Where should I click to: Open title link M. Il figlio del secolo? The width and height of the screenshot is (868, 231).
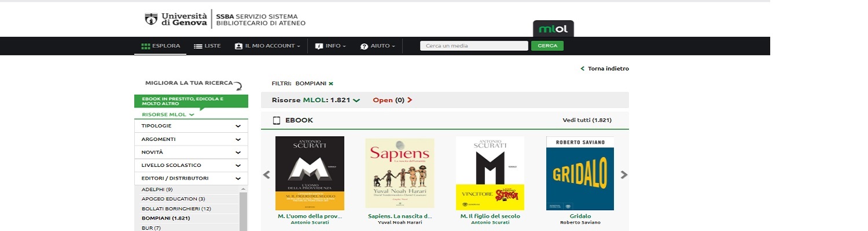pyautogui.click(x=490, y=217)
